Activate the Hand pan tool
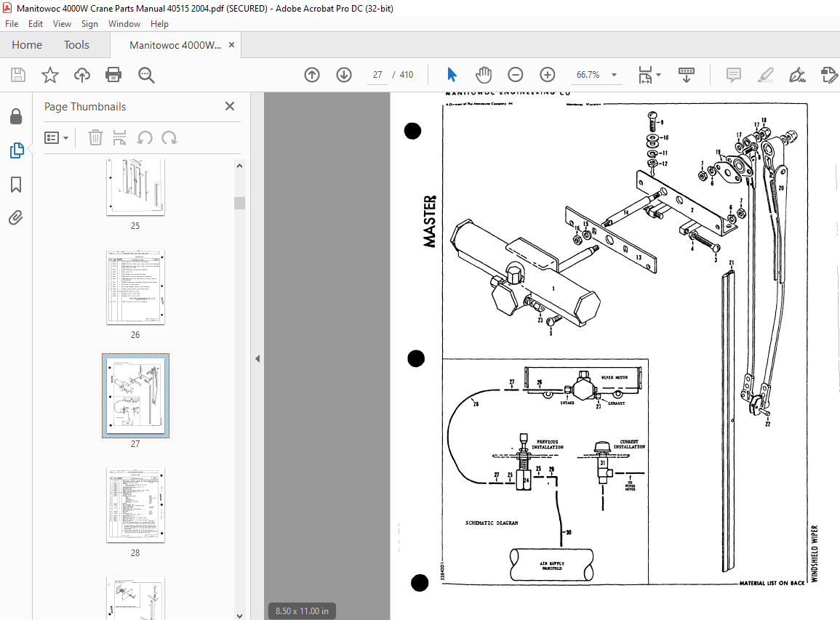Viewport: 840px width, 620px height. click(x=483, y=75)
